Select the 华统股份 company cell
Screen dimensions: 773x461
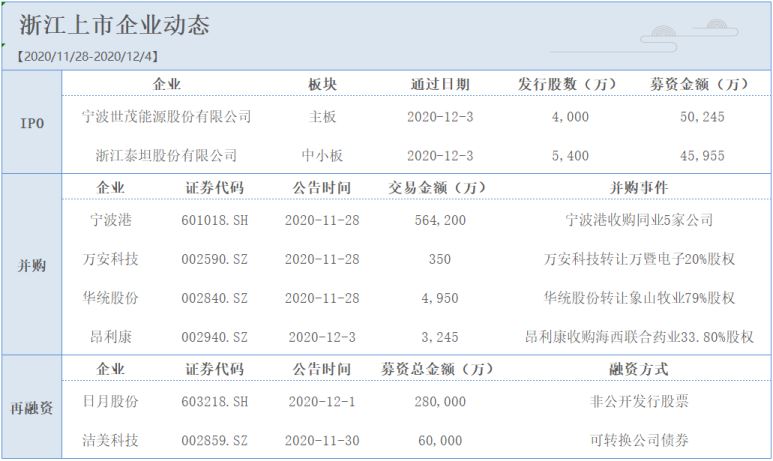click(x=111, y=298)
